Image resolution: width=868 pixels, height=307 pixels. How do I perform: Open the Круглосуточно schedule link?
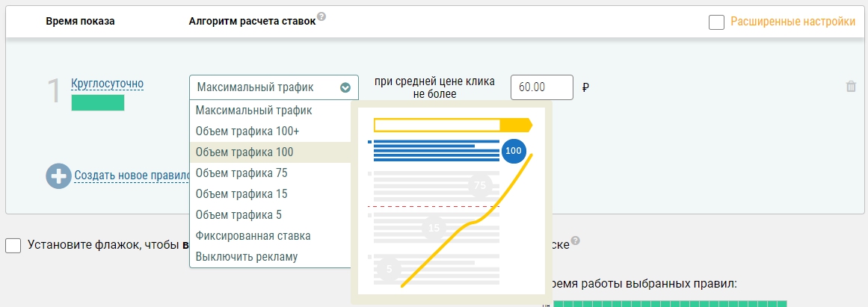(x=107, y=83)
